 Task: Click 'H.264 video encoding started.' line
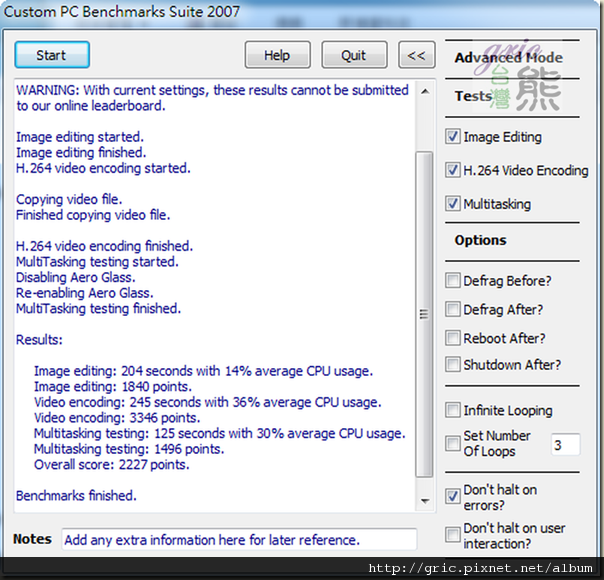[103, 168]
